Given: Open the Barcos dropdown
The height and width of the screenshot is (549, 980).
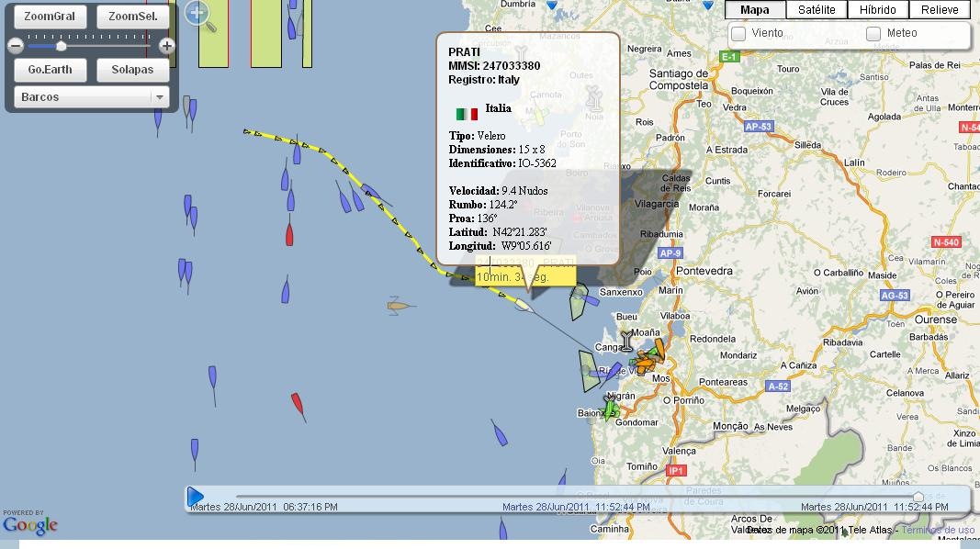Looking at the screenshot, I should tap(91, 96).
